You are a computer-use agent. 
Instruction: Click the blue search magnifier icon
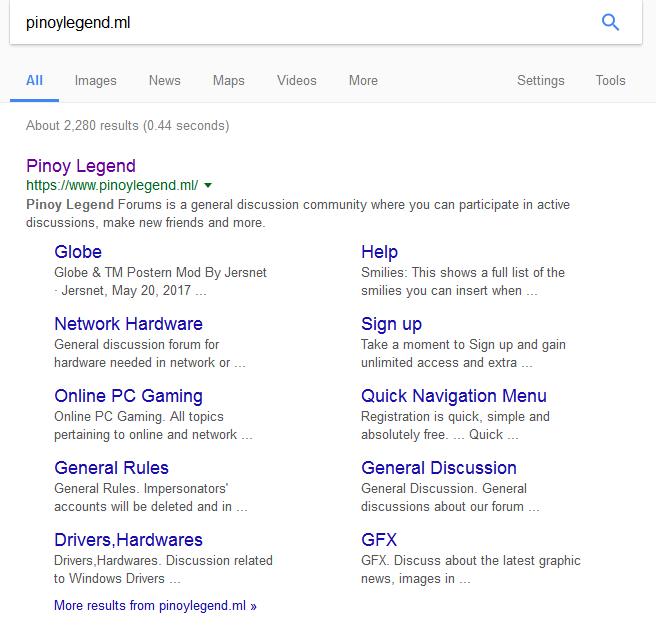(610, 23)
